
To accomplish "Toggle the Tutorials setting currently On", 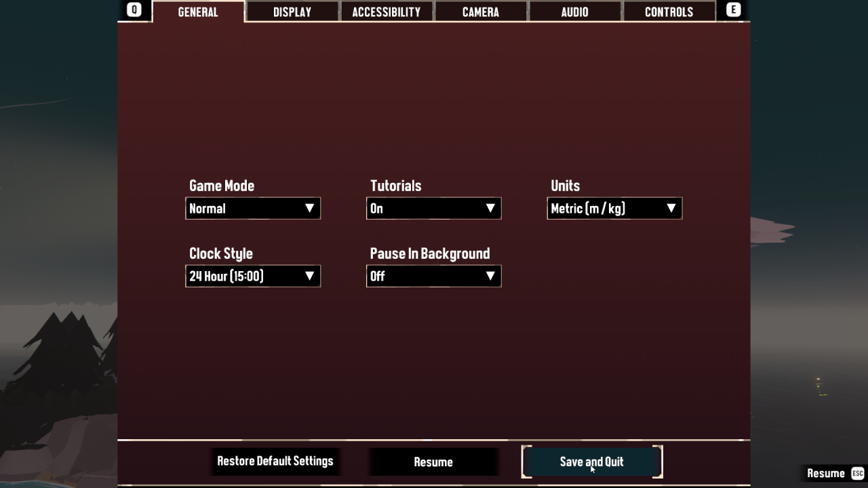I will click(433, 208).
